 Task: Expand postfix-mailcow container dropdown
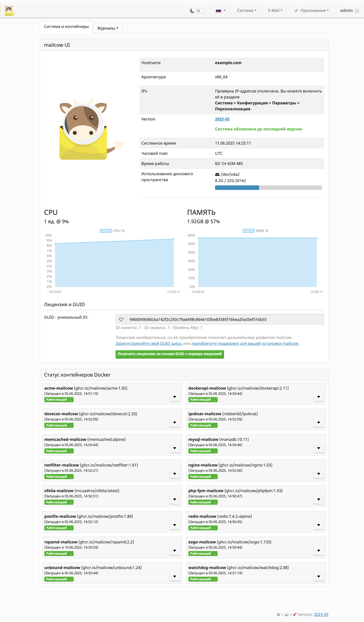(x=174, y=525)
